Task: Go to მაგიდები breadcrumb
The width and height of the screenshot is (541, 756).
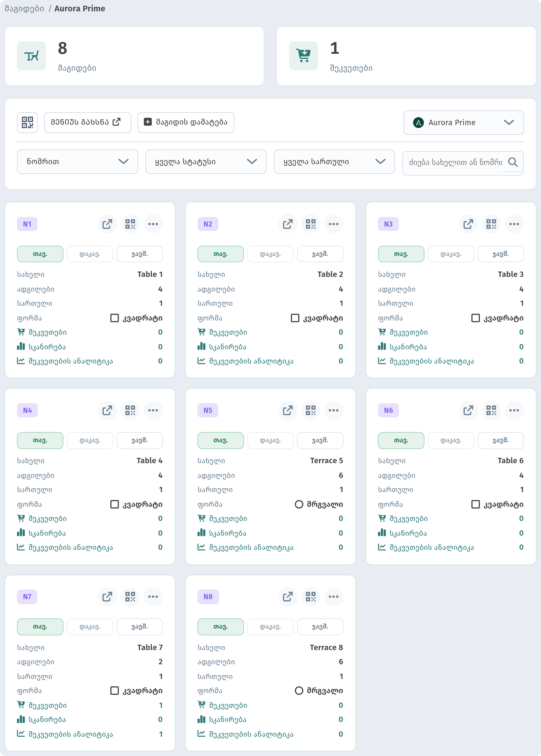Action: point(24,9)
